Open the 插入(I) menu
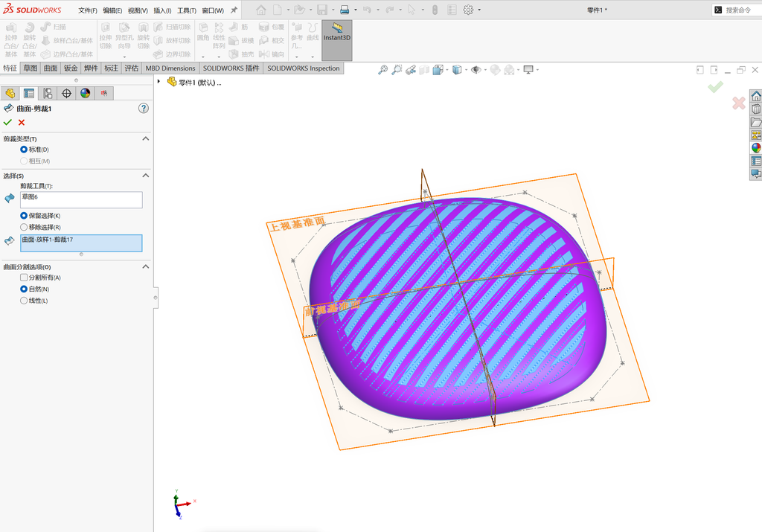 [x=162, y=10]
